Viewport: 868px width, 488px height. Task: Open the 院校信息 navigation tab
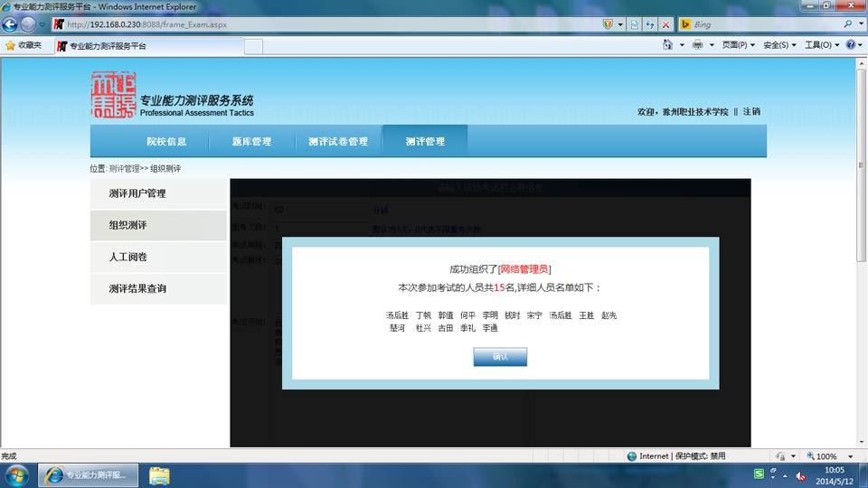pos(166,142)
